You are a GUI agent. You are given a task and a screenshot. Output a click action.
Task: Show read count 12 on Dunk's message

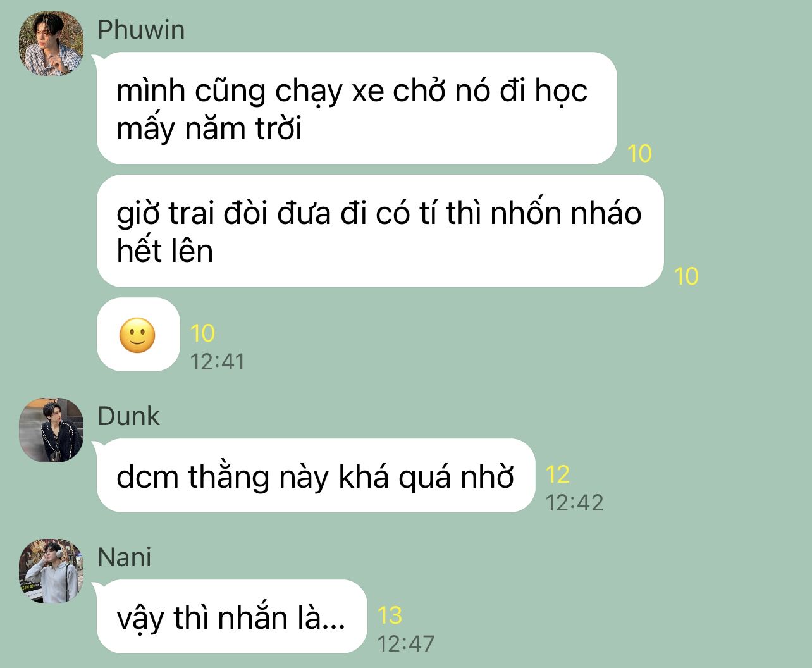pyautogui.click(x=558, y=474)
